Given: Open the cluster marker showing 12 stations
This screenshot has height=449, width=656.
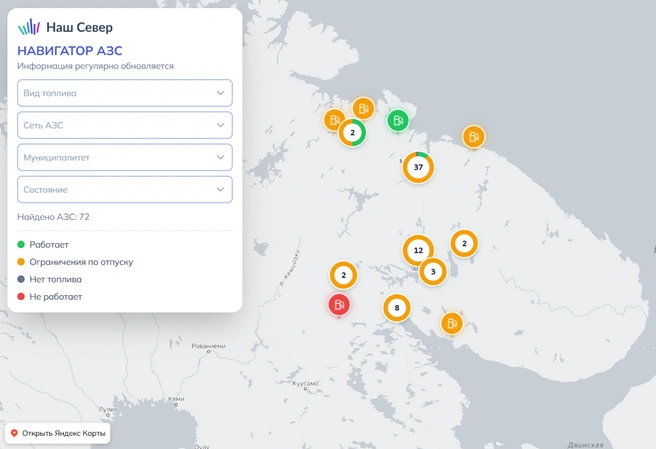Looking at the screenshot, I should (418, 250).
